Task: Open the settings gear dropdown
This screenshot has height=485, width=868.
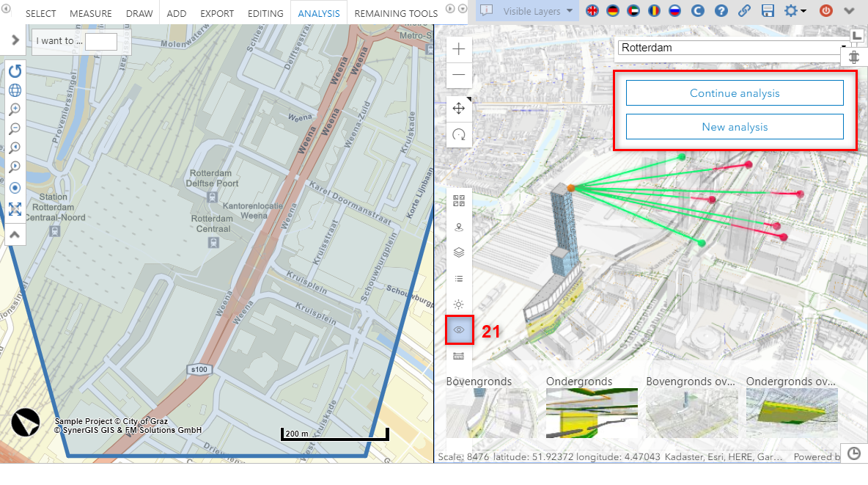Action: click(795, 11)
